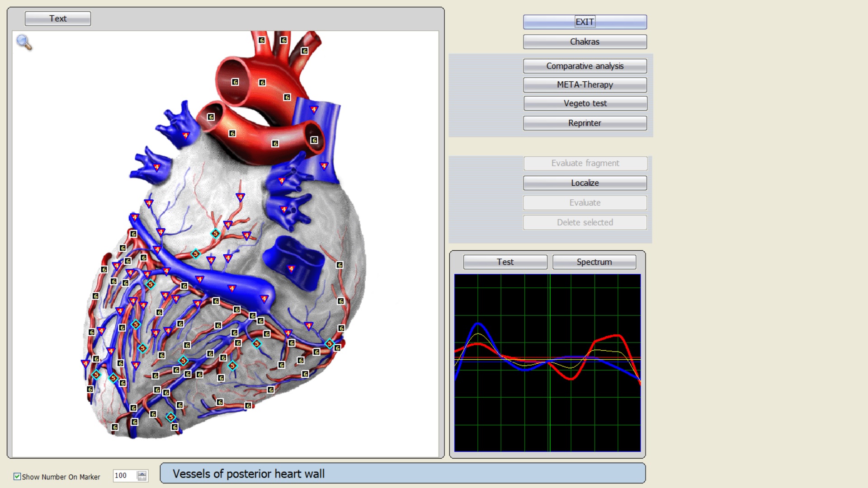This screenshot has height=488, width=868.
Task: Click the magnifying glass zoom icon
Action: coord(24,42)
